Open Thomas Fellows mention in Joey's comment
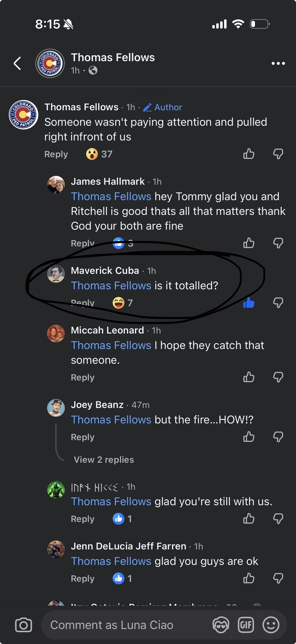 click(111, 420)
